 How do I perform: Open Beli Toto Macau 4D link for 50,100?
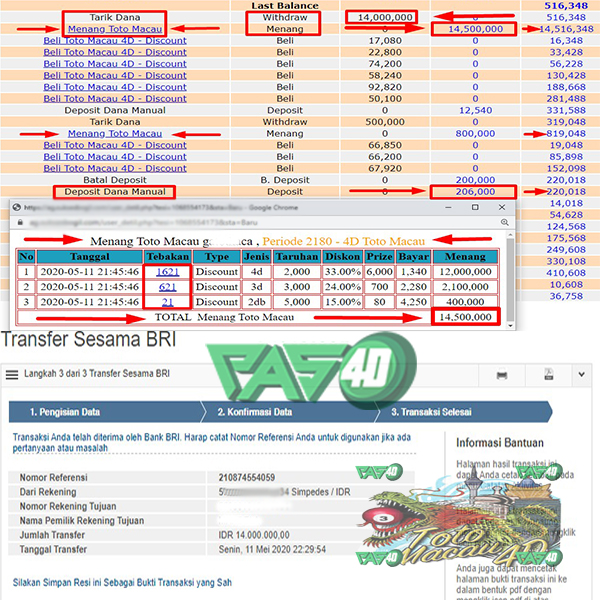(x=115, y=99)
